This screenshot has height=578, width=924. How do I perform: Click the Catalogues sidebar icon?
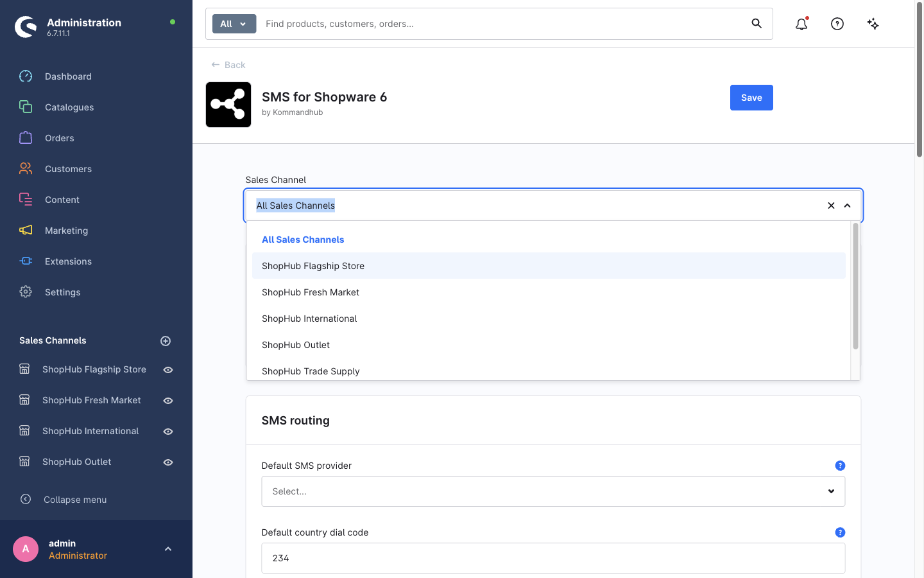(x=26, y=107)
